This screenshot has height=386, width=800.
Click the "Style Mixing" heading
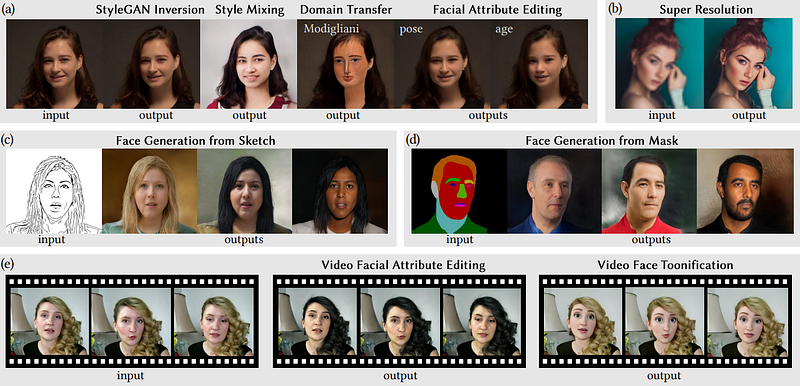(x=249, y=9)
